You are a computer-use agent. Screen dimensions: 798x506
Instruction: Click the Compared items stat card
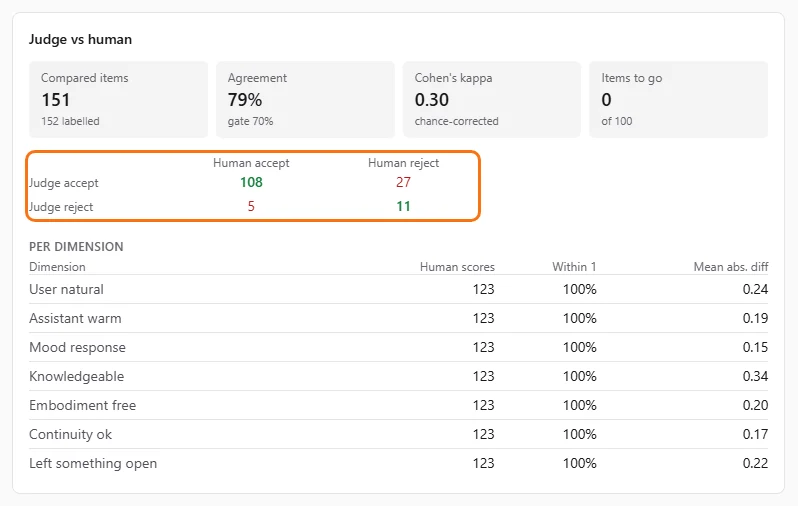pyautogui.click(x=118, y=100)
